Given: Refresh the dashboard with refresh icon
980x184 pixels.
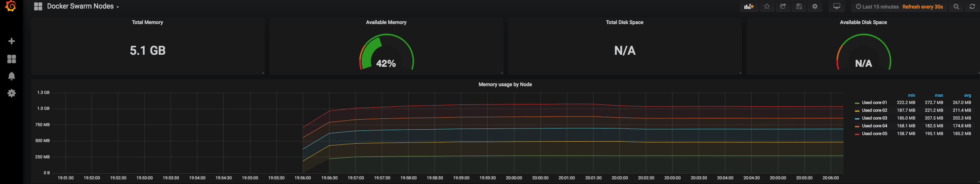Looking at the screenshot, I should pos(972,7).
